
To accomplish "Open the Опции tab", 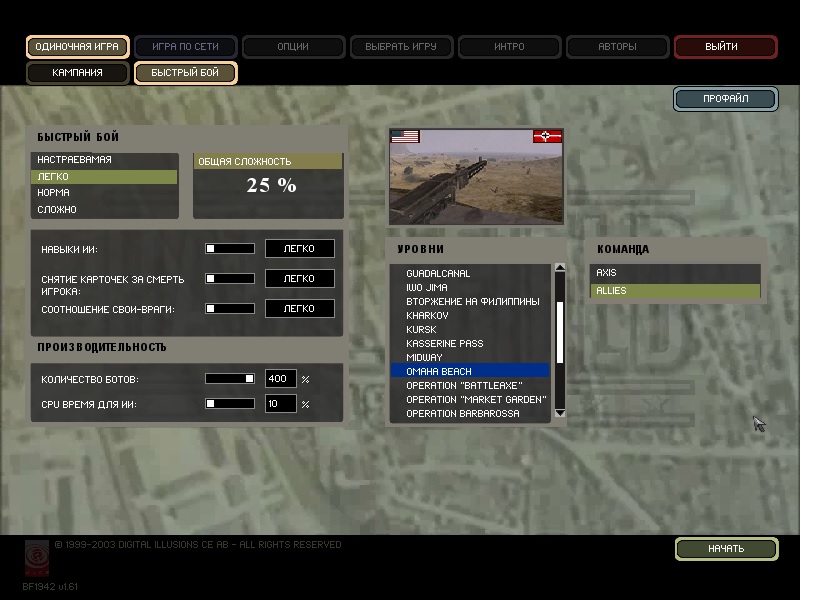I will 293,46.
